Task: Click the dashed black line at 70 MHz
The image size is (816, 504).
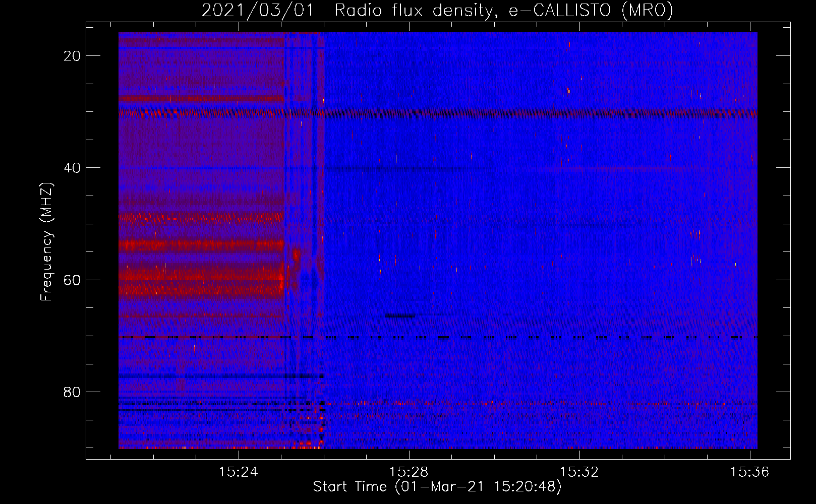Action: point(438,337)
